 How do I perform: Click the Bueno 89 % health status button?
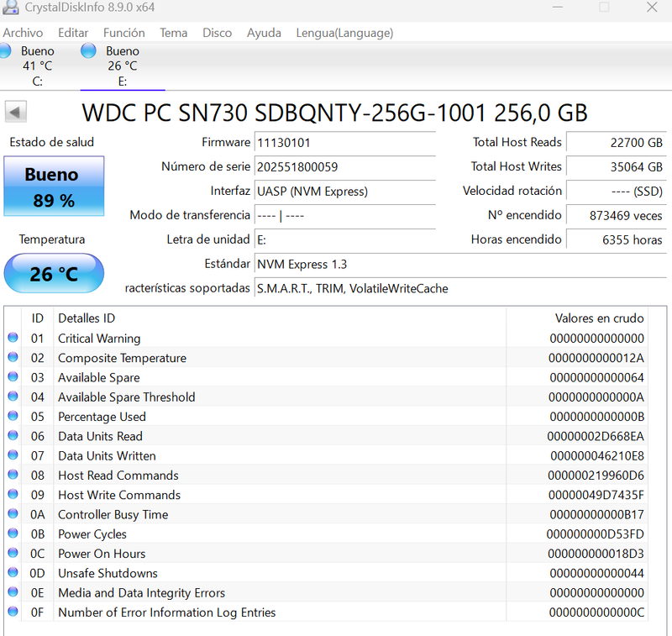click(54, 187)
